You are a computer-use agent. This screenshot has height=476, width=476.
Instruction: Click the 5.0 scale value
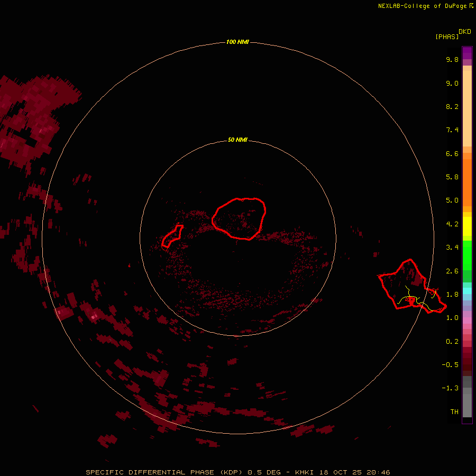(x=452, y=200)
